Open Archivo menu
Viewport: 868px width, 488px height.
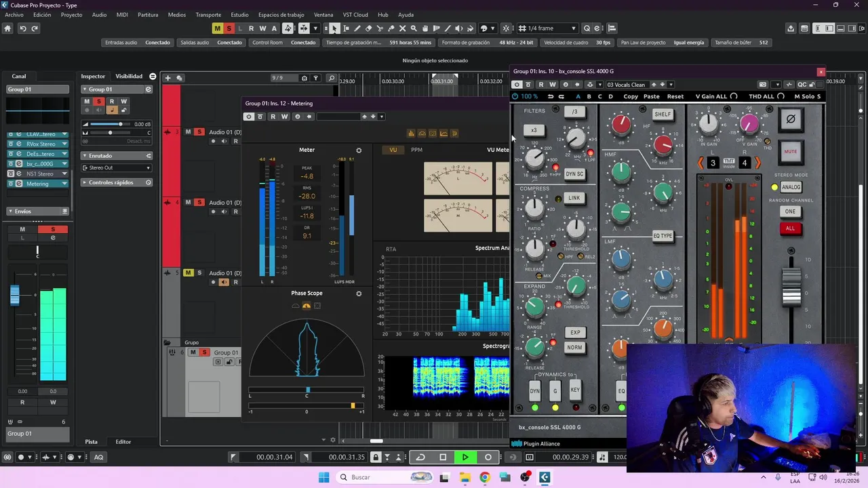point(14,15)
